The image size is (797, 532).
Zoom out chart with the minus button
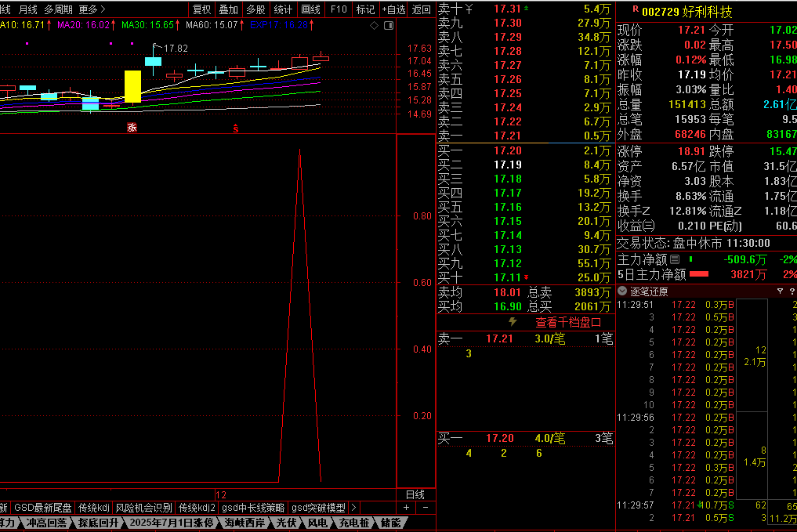click(425, 508)
